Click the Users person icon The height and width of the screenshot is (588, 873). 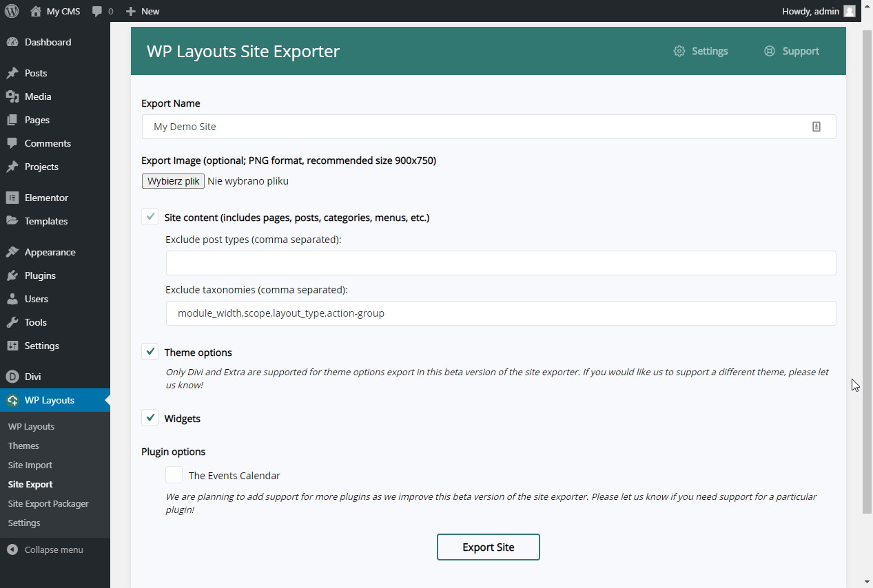click(x=12, y=299)
